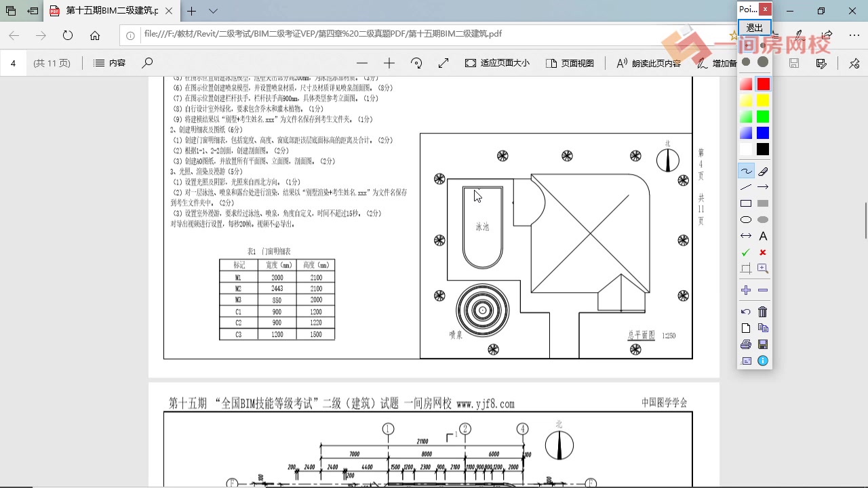Activate 朗读此页内容 read-aloud

pos(638,62)
